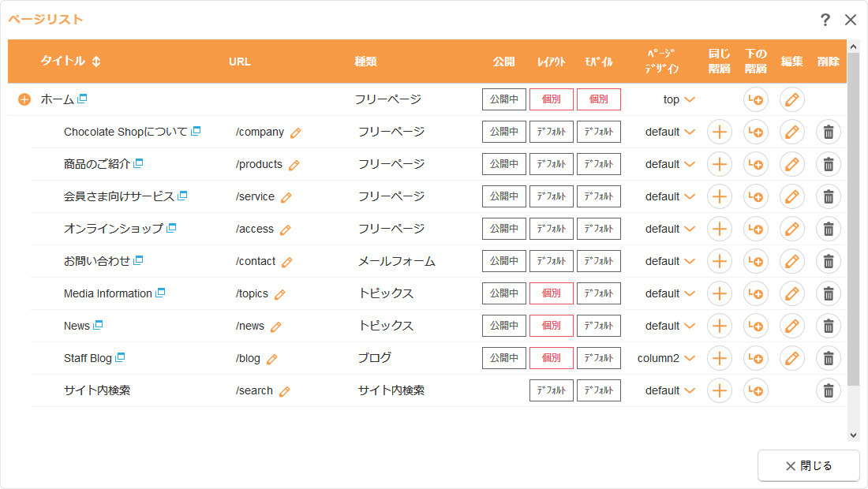Click the mobile デフォルト button for 会員さま向けサービス
This screenshot has height=489, width=868.
tap(598, 196)
